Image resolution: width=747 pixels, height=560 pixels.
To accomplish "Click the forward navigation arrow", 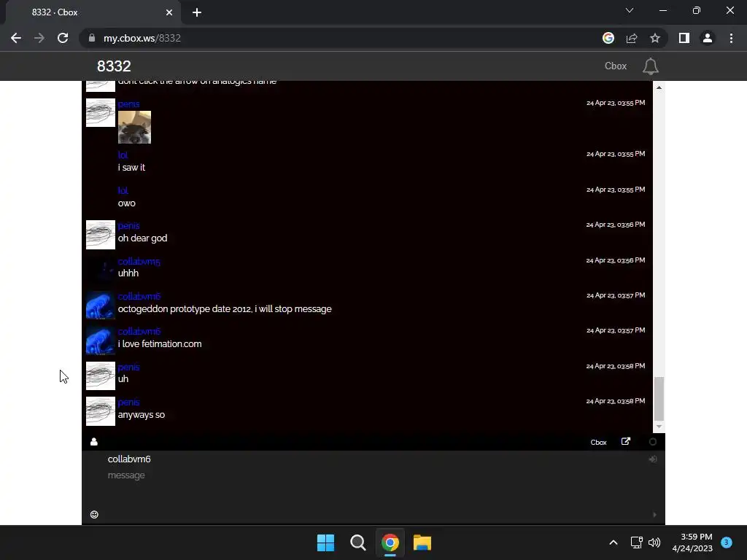I will point(39,38).
